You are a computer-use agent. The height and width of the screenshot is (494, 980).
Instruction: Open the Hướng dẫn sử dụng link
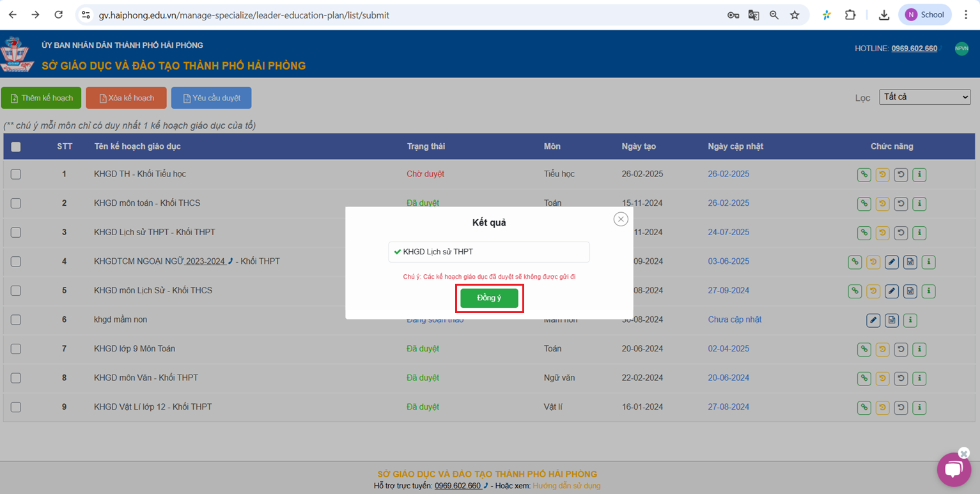[566, 486]
